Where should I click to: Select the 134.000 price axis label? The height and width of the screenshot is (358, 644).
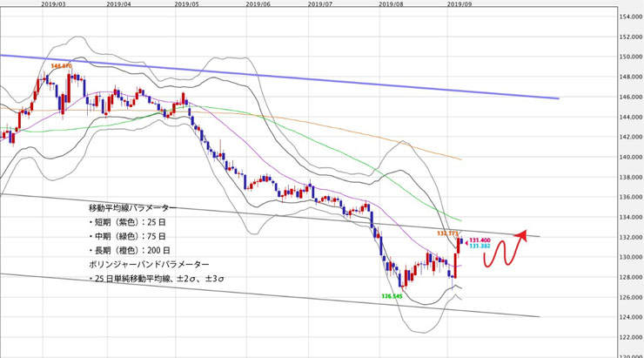coord(630,217)
